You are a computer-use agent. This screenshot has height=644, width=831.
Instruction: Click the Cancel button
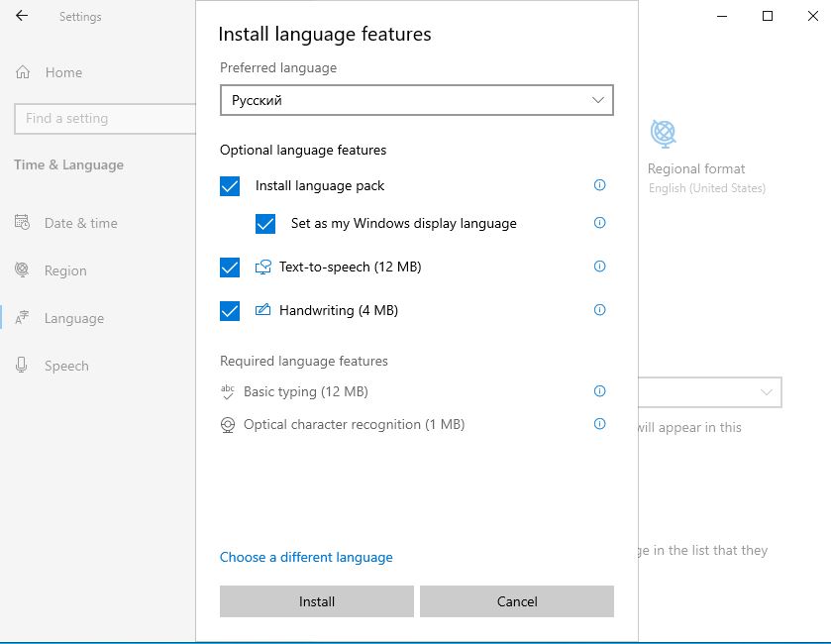[x=517, y=601]
